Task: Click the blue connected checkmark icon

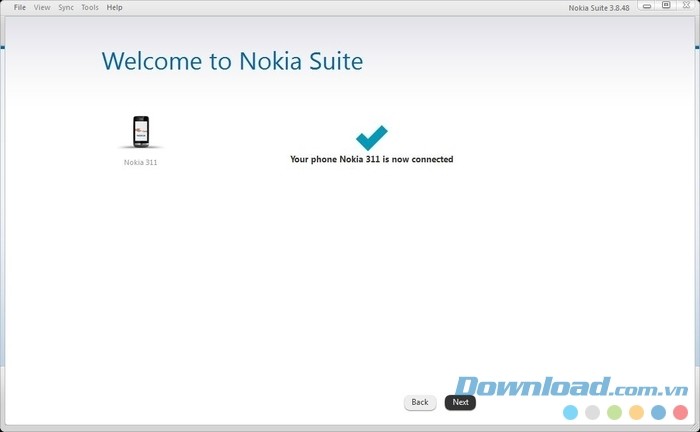Action: (x=371, y=137)
